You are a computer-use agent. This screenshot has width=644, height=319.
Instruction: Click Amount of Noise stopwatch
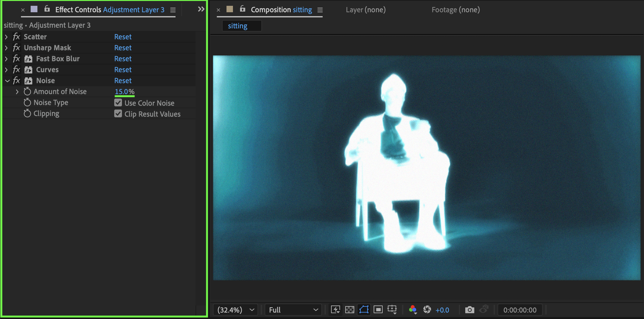27,92
